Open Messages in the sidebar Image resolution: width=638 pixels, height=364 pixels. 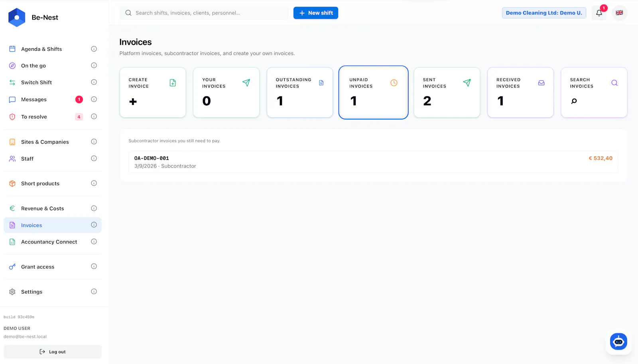(53, 100)
